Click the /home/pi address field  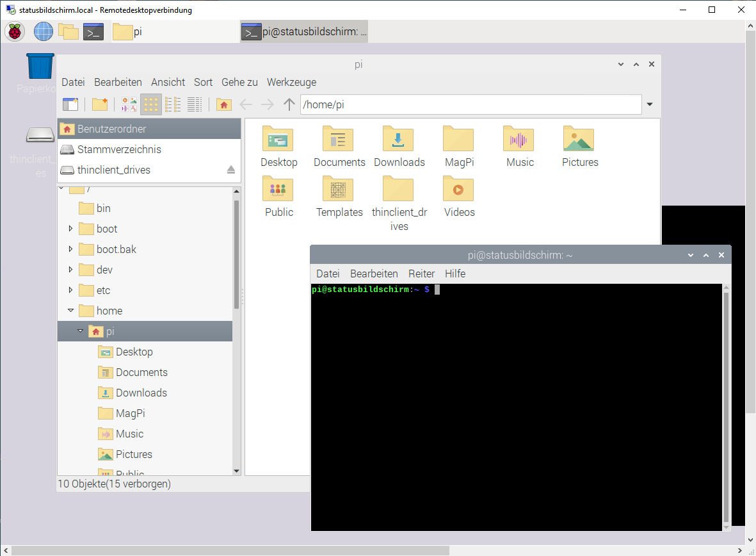(470, 104)
